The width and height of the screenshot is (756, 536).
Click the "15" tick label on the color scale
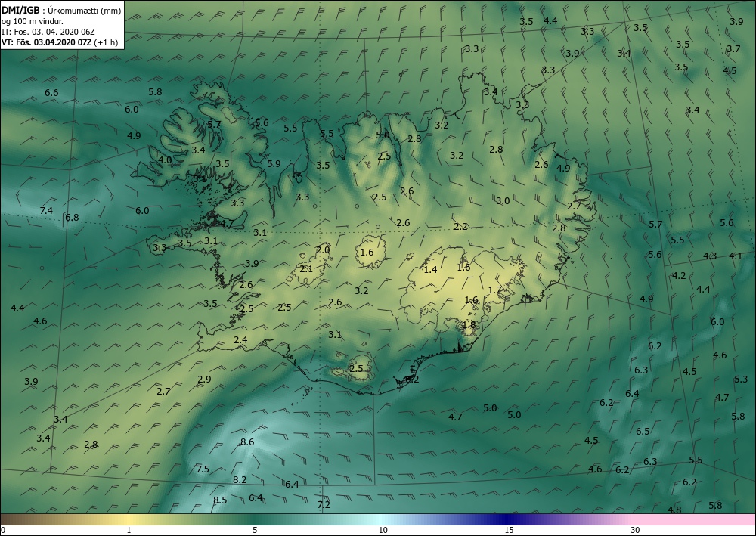coord(509,530)
